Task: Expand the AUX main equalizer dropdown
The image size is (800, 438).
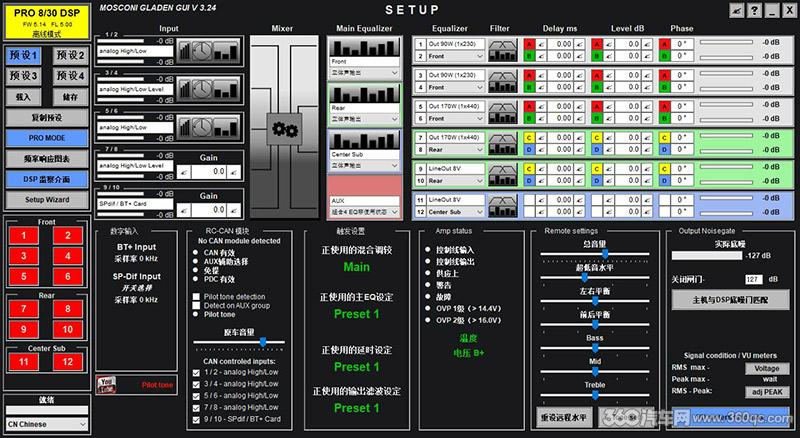Action: pos(364,211)
